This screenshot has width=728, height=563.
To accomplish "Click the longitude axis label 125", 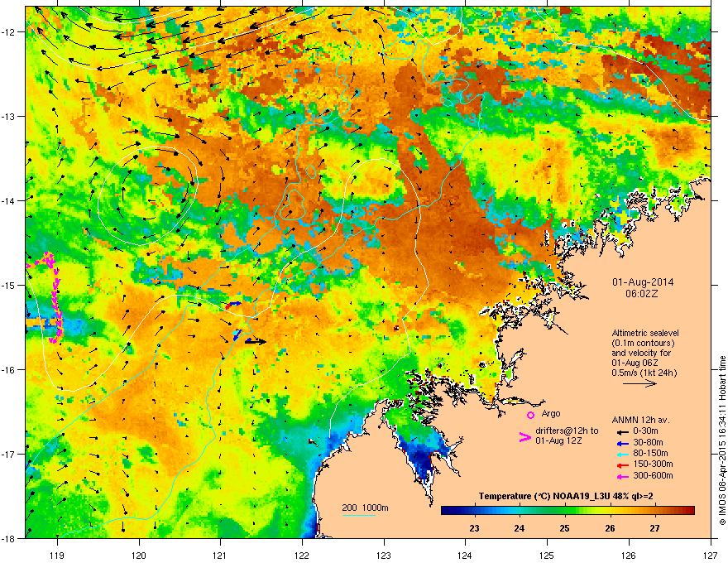I will tap(547, 555).
